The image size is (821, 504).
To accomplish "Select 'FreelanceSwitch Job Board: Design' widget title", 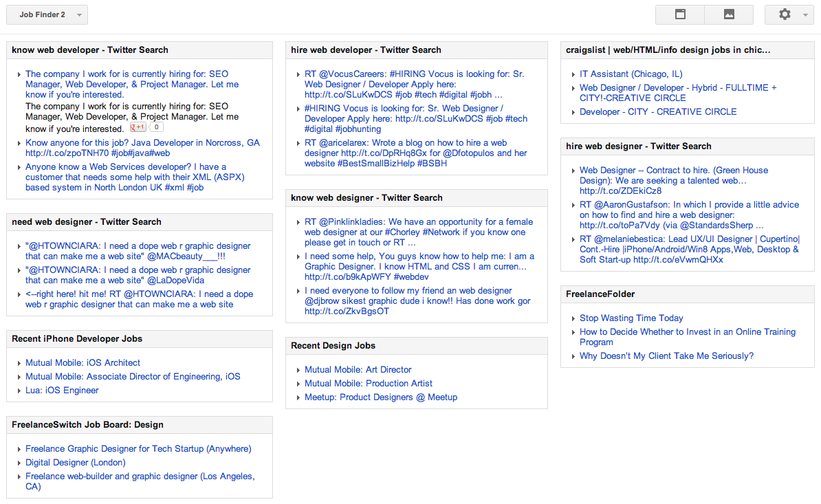I will (x=87, y=424).
